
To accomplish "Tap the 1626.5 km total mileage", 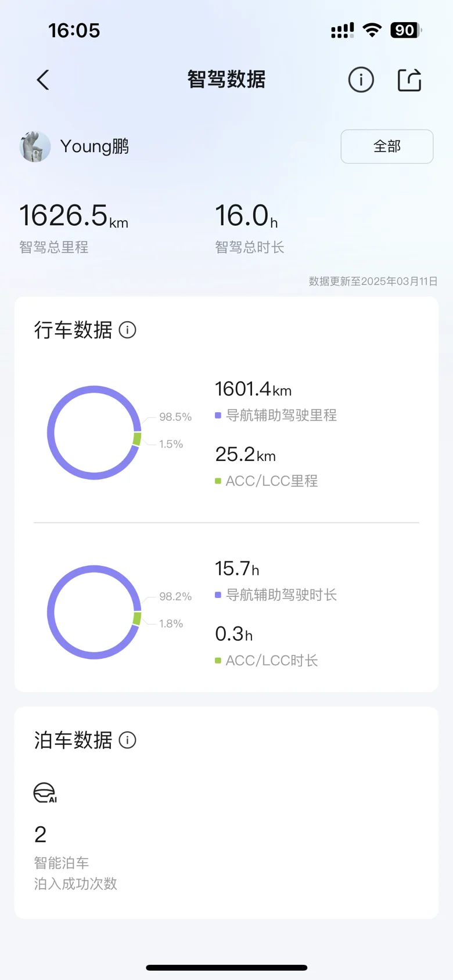I will click(x=74, y=216).
